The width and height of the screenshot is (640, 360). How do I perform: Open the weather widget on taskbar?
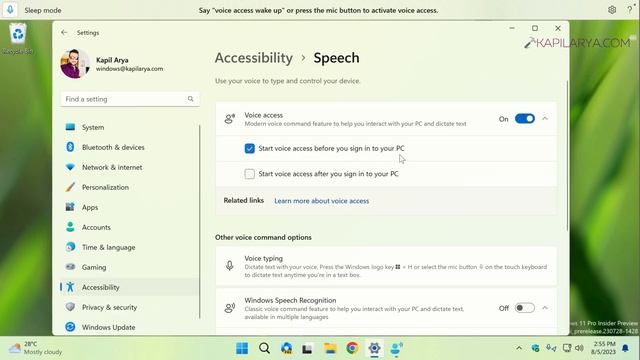pyautogui.click(x=36, y=348)
